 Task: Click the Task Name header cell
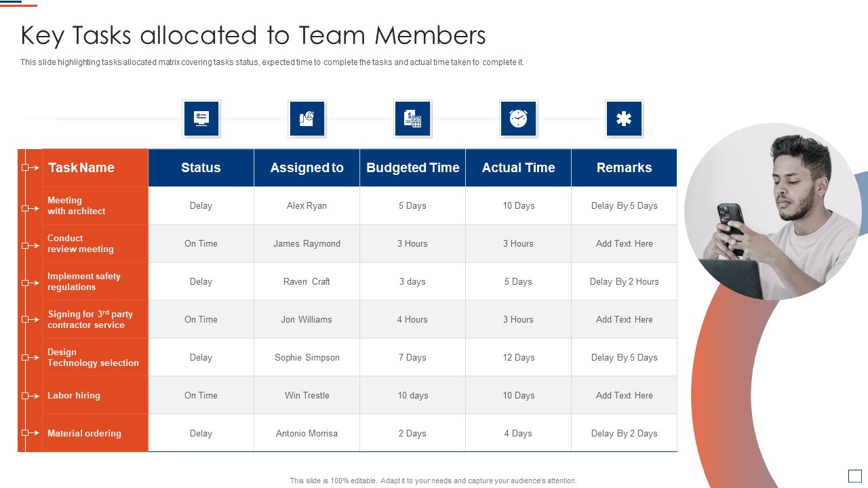click(96, 167)
